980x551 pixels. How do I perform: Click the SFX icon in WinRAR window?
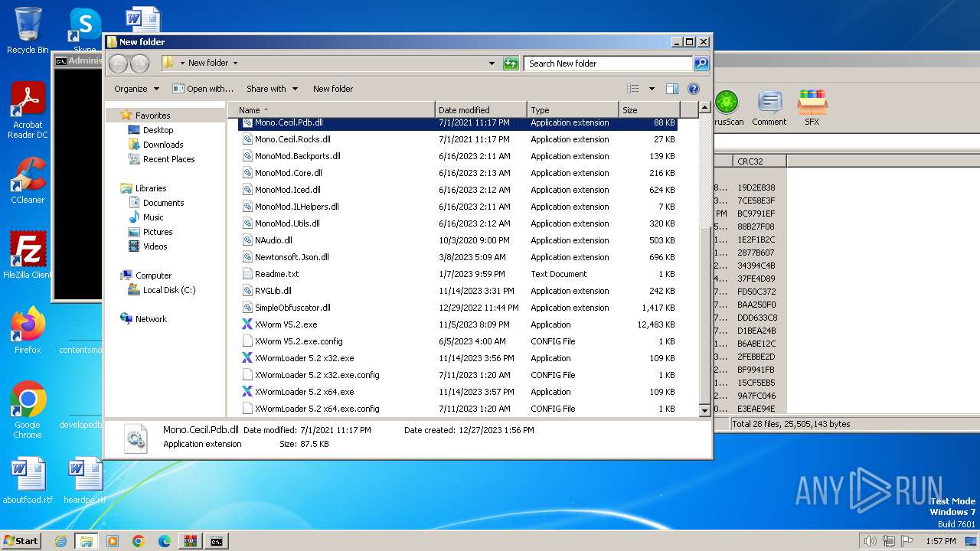point(812,108)
